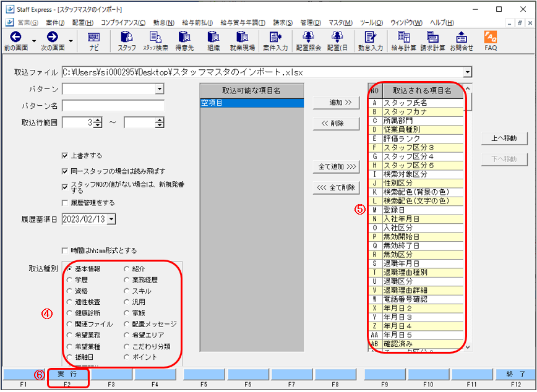Viewport: 537px width, 392px height.
Task: Decrease the 取込行範囲 start row value
Action: [x=98, y=126]
